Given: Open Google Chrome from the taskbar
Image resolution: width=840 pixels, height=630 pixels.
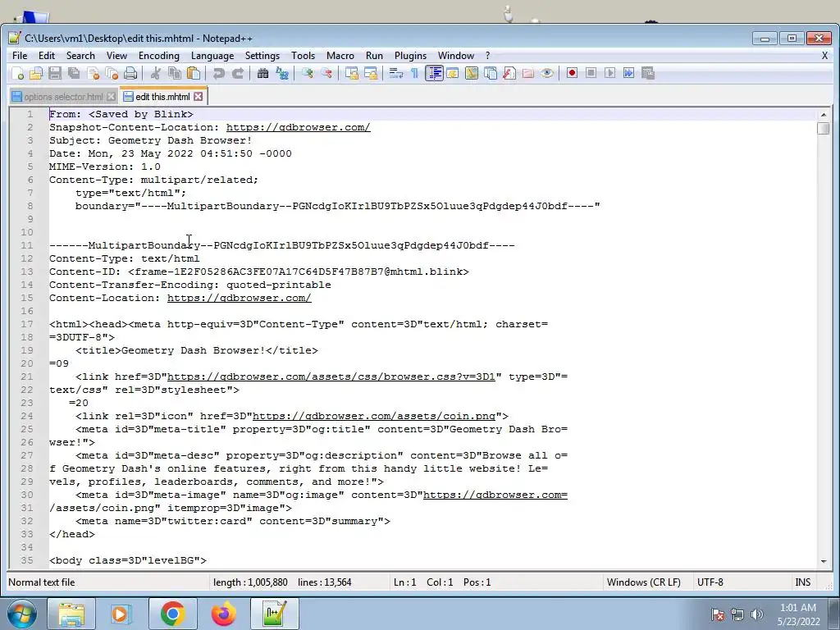Looking at the screenshot, I should [x=172, y=614].
